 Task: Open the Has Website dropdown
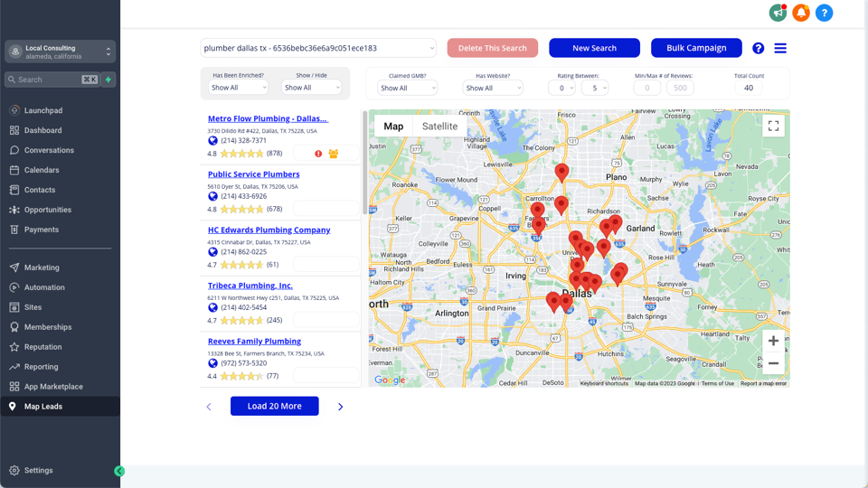[x=493, y=88]
